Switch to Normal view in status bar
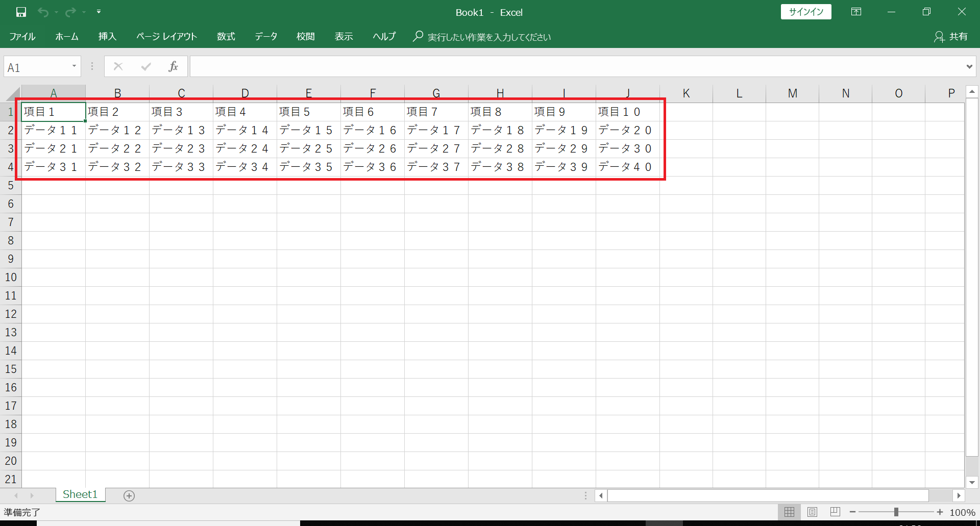This screenshot has width=980, height=526. pos(789,512)
